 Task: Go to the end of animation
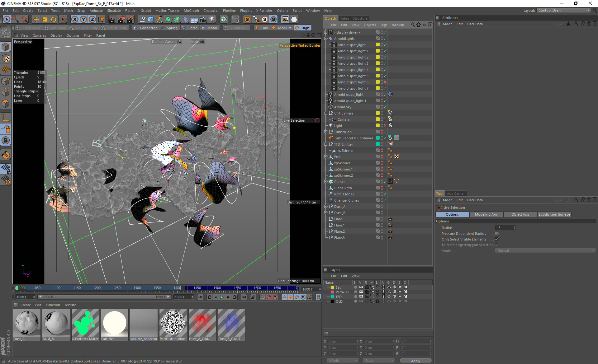pyautogui.click(x=244, y=297)
